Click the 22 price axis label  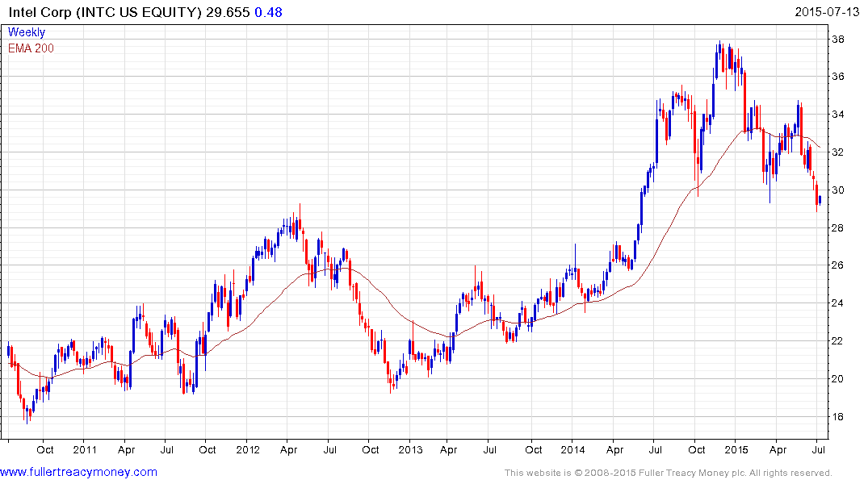tap(837, 340)
